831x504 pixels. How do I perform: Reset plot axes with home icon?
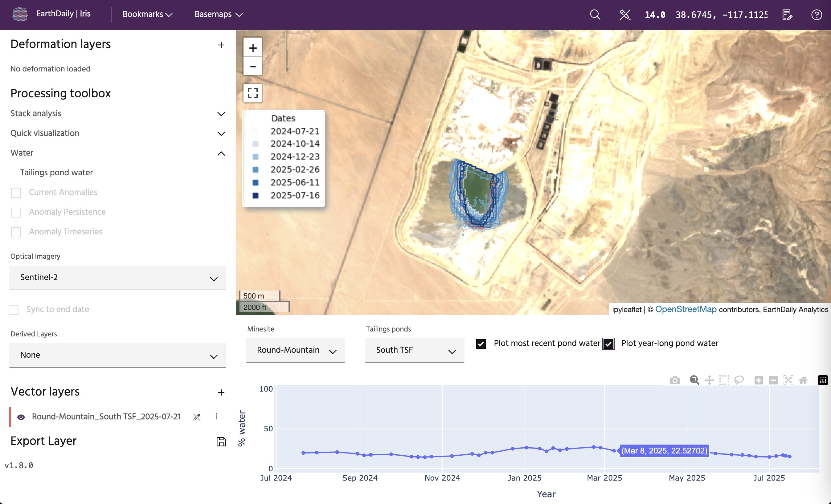pos(803,380)
